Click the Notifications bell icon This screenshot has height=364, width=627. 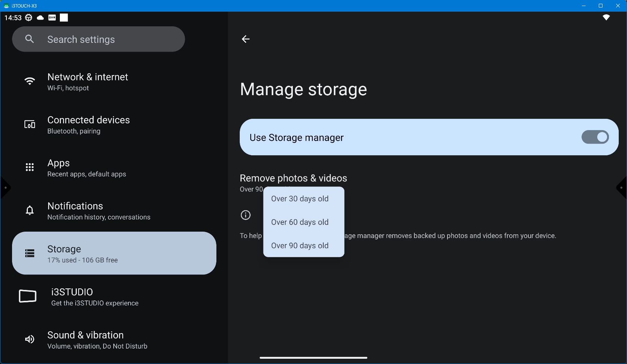30,210
